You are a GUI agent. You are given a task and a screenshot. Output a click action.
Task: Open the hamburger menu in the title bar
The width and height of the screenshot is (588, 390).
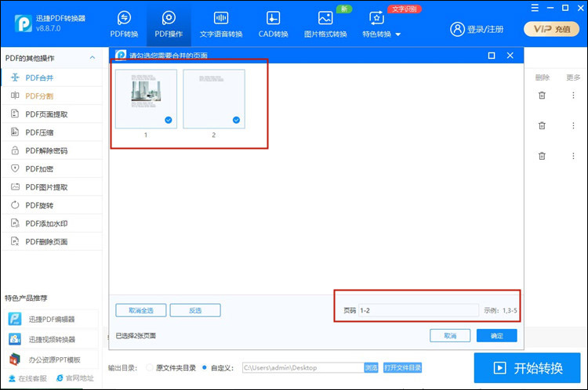(535, 8)
